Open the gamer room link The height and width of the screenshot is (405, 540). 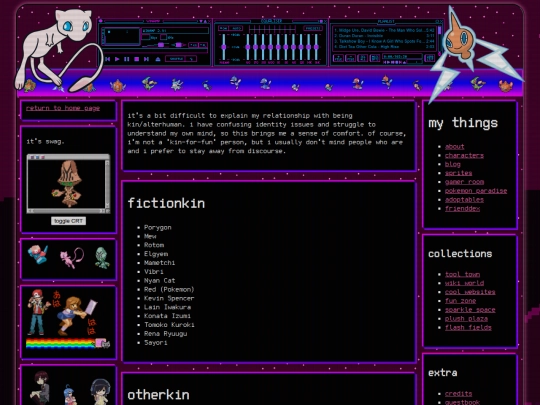click(x=464, y=182)
